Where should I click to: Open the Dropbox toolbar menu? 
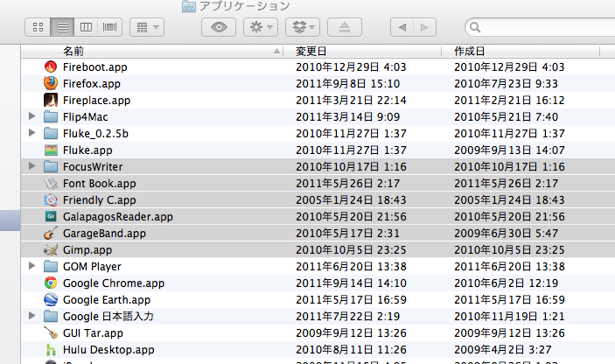pos(303,27)
